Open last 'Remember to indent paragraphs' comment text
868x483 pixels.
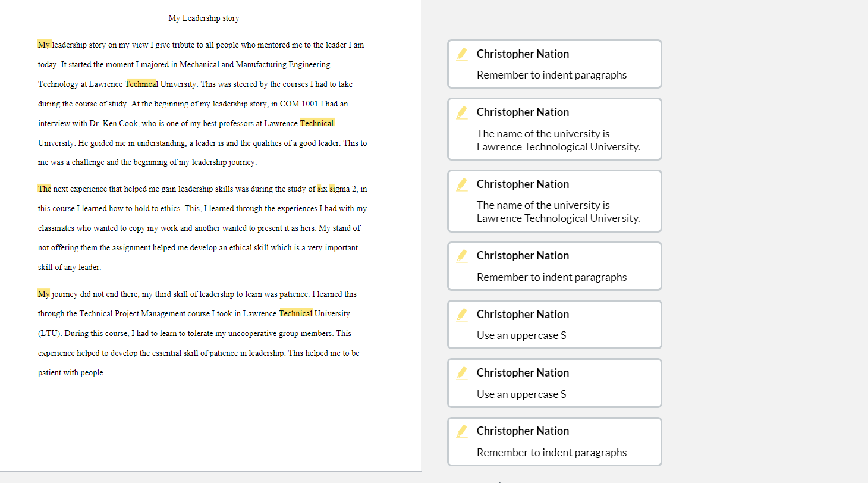coord(552,453)
